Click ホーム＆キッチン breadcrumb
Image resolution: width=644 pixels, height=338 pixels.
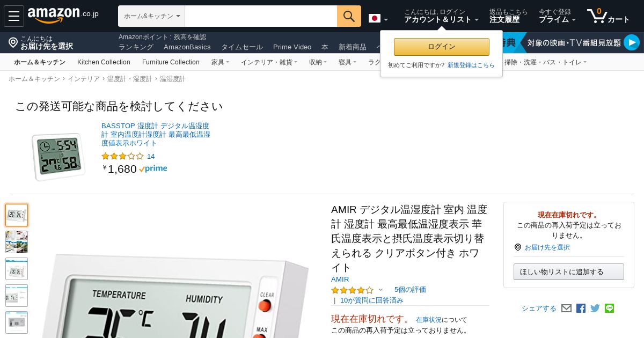pos(34,79)
